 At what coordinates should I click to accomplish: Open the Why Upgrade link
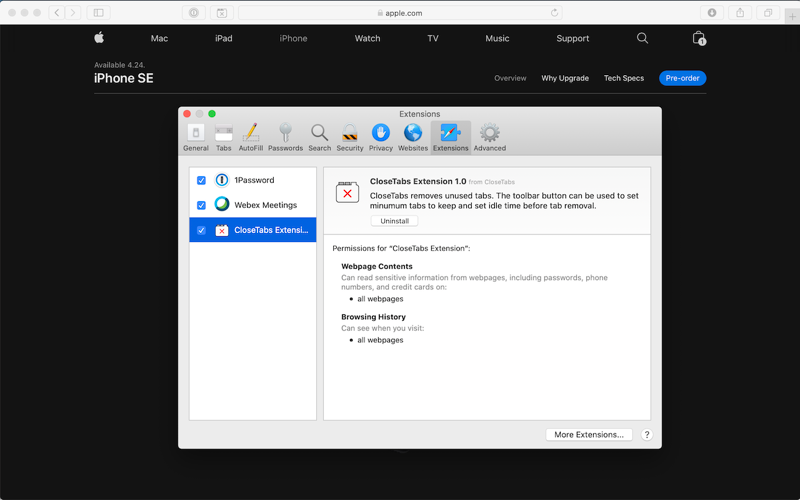point(565,78)
